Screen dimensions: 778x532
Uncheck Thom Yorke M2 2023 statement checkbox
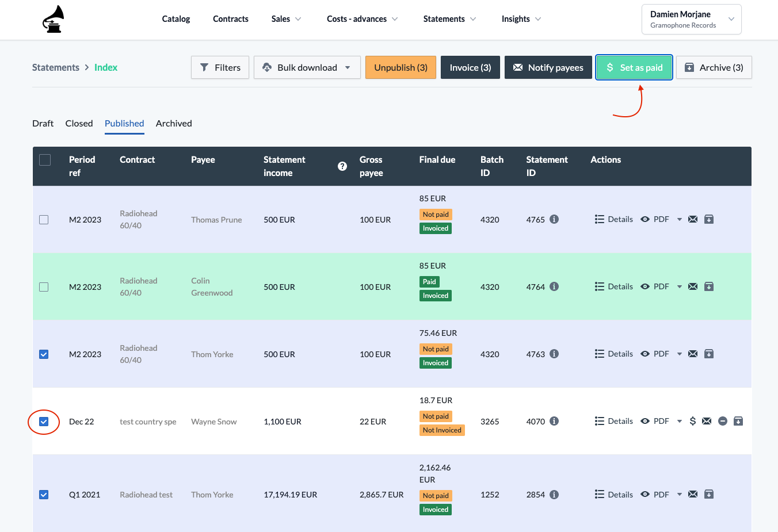point(44,354)
